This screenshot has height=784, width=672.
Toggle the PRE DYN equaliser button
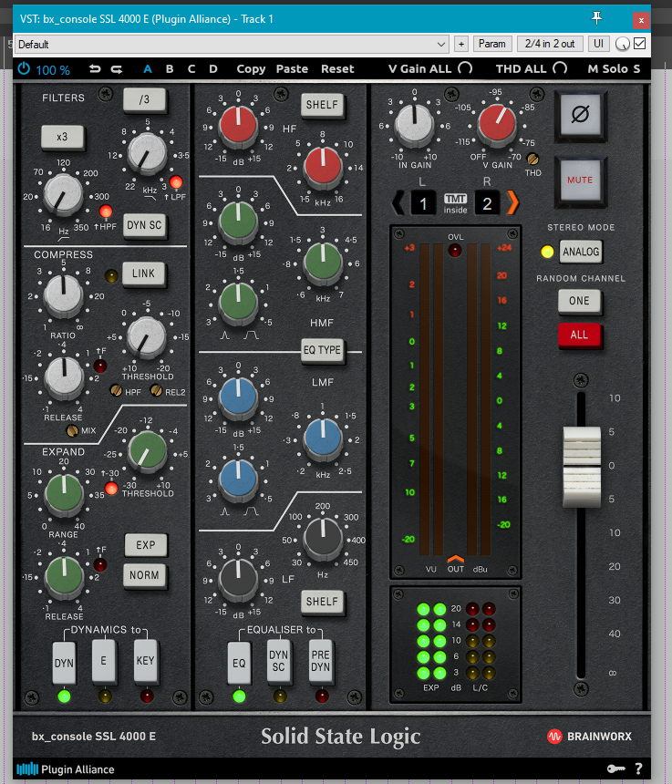tap(321, 662)
